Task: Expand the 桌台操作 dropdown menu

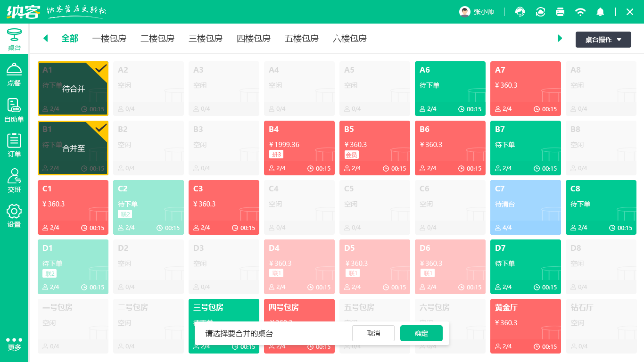Action: click(x=603, y=40)
